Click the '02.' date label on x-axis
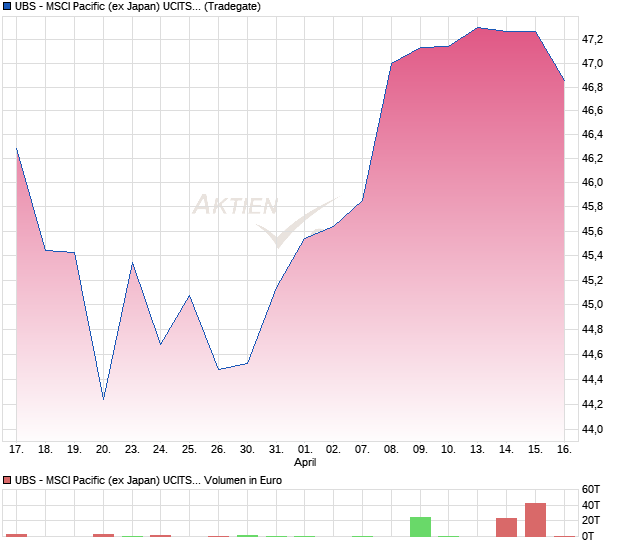This screenshot has height=546, width=620. click(x=333, y=450)
